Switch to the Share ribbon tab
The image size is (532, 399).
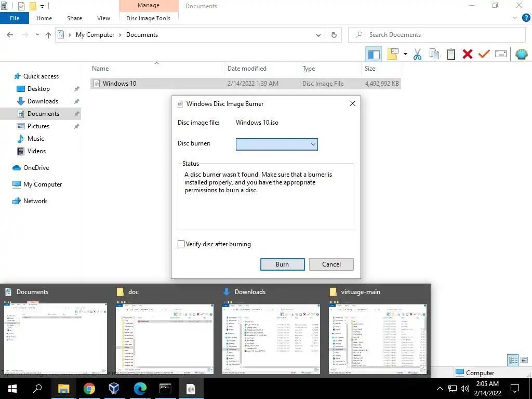tap(74, 18)
